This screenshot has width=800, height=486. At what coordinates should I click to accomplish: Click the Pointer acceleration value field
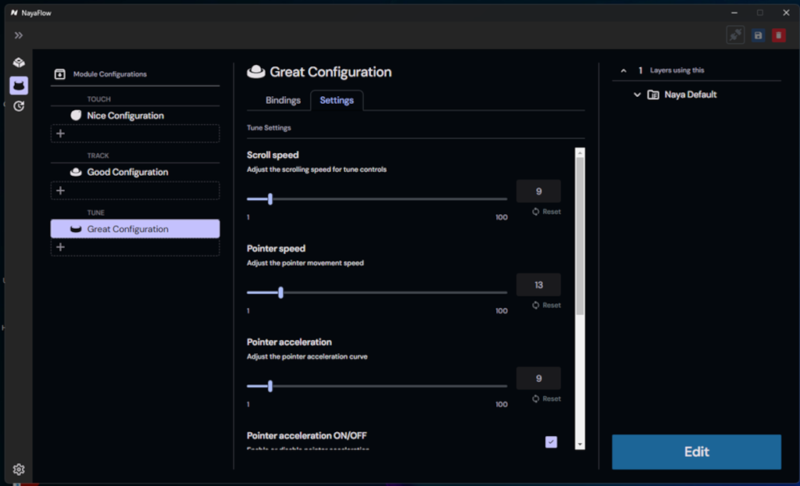pos(538,378)
